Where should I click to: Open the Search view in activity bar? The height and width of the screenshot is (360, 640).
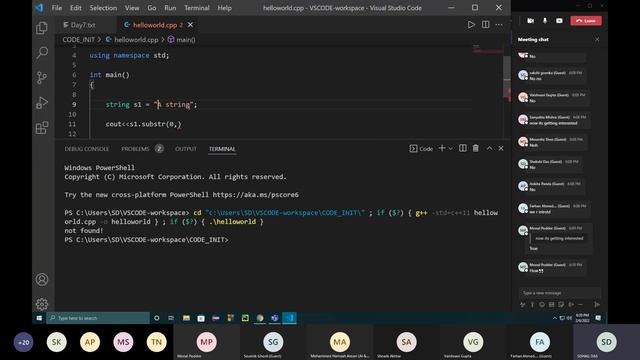click(42, 53)
